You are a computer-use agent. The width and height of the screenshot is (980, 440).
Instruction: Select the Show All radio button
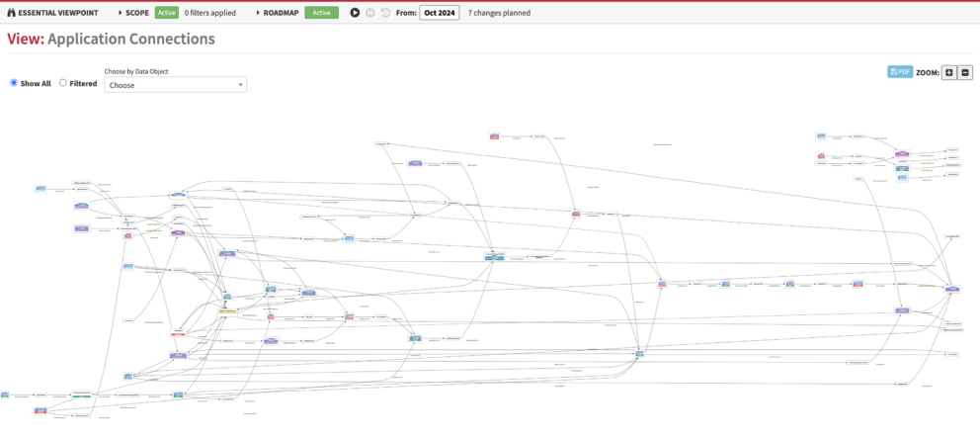point(14,83)
